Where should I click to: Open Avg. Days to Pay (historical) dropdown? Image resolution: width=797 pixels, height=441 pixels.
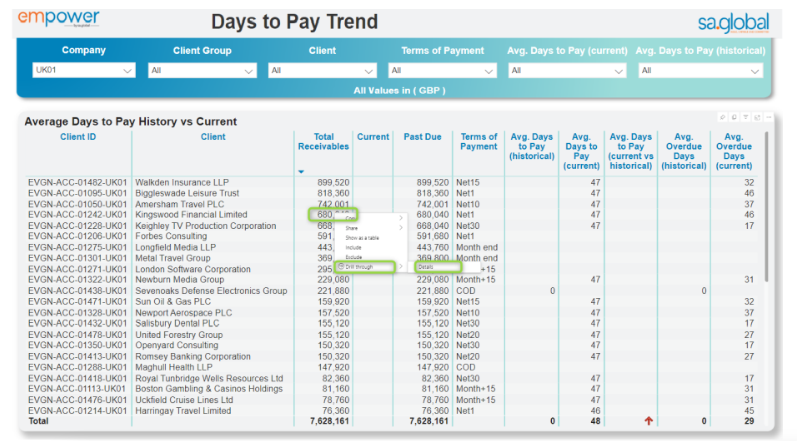tap(700, 71)
